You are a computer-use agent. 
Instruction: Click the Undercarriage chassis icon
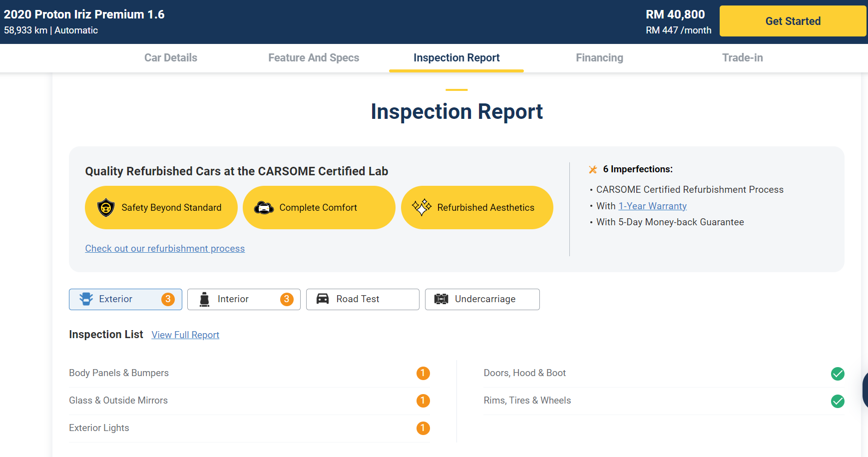pyautogui.click(x=441, y=299)
